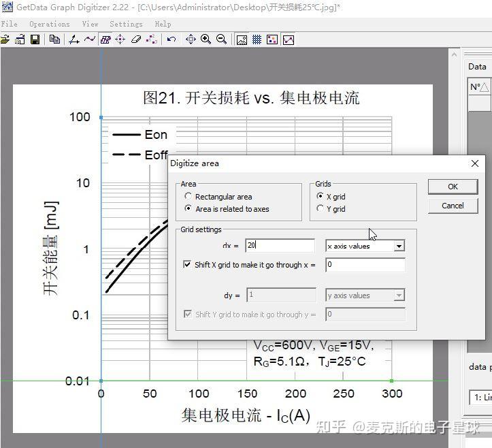Open the Help menu
492x448 pixels.
[163, 24]
